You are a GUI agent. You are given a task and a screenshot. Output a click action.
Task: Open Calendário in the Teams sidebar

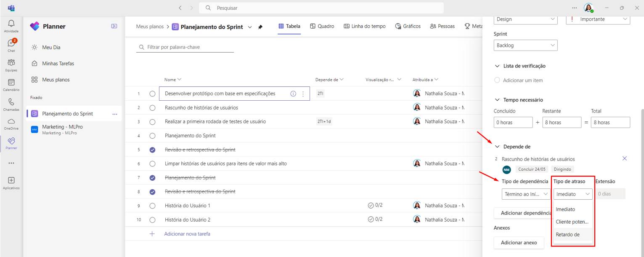(11, 85)
